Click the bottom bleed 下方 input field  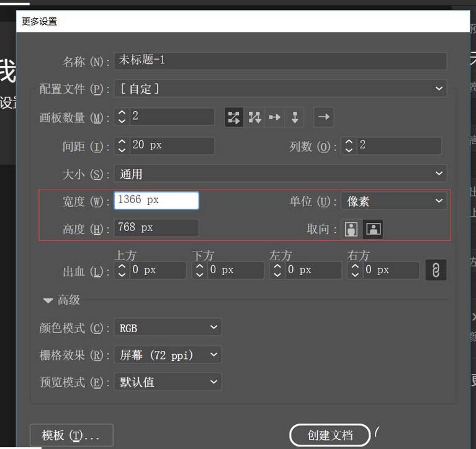click(236, 270)
